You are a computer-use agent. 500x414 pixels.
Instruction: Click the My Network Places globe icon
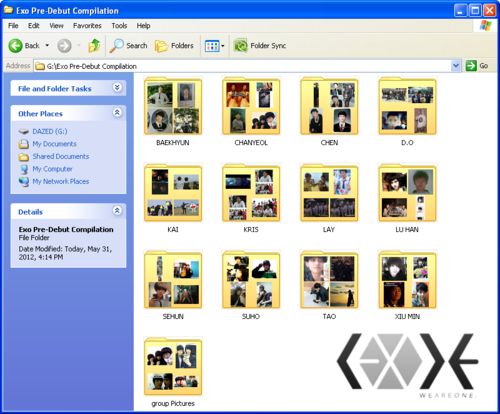tap(24, 182)
